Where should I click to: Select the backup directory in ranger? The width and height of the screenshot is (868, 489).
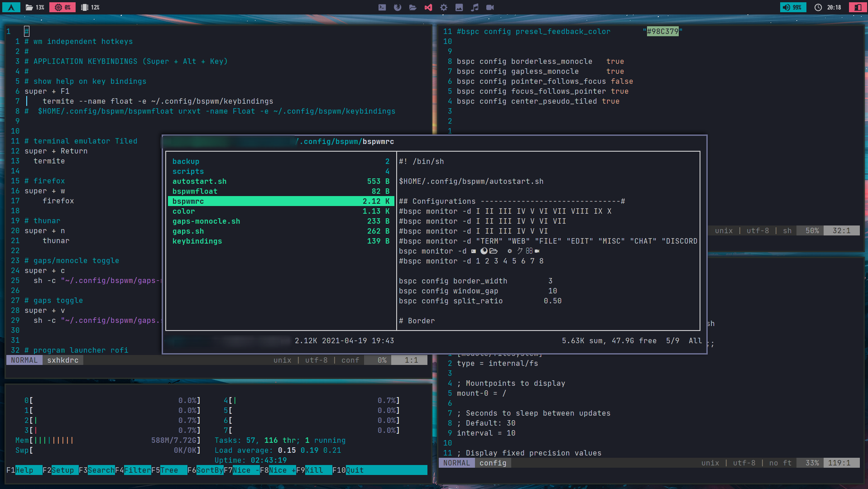click(x=281, y=162)
